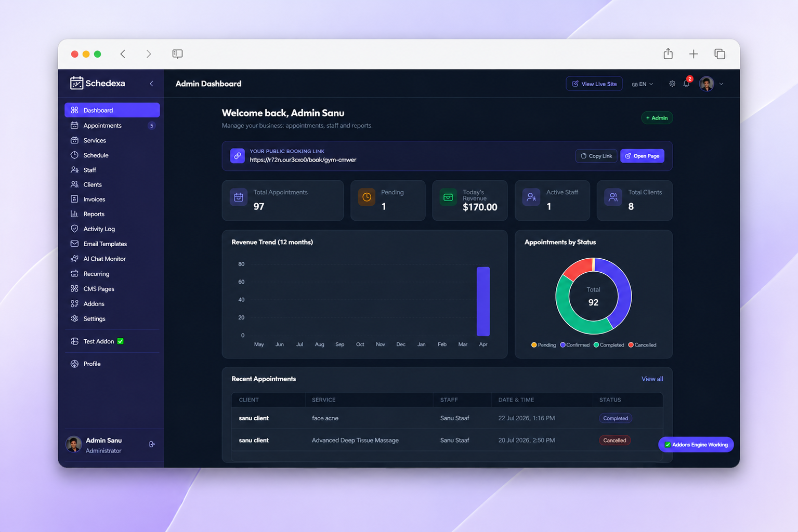Toggle the browser sidebar panel button
The height and width of the screenshot is (532, 798).
pyautogui.click(x=177, y=54)
